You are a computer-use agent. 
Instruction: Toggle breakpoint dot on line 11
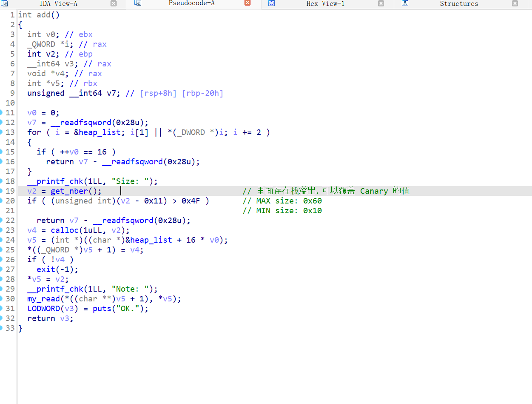click(1, 113)
